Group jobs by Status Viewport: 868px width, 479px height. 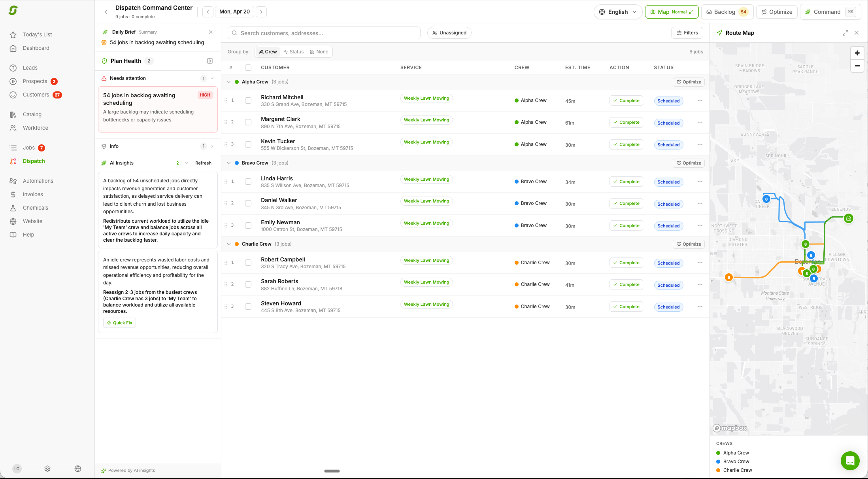[x=293, y=52]
